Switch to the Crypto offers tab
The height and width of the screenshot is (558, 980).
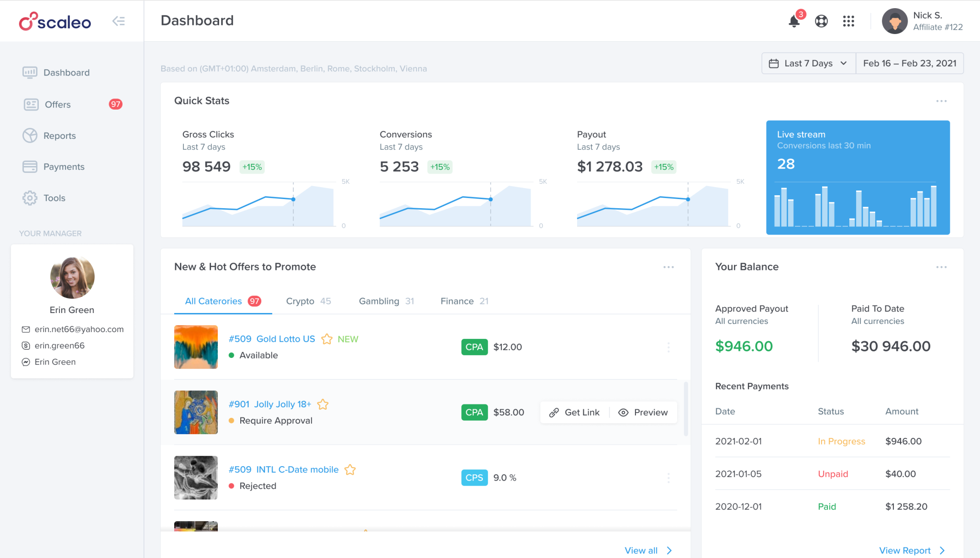pyautogui.click(x=301, y=301)
